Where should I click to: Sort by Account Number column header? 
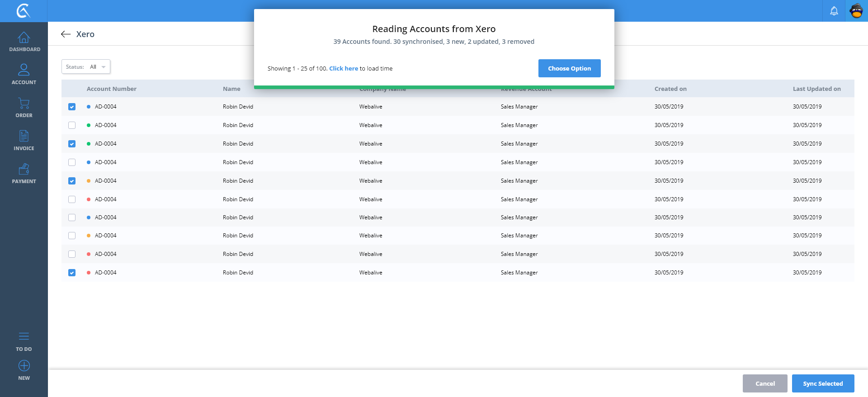pyautogui.click(x=111, y=89)
